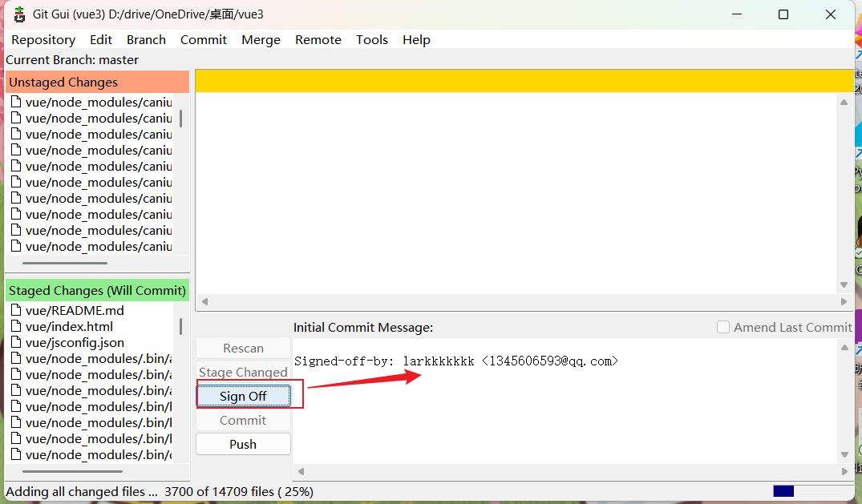Select vue/jsconfig.json file name in staged list
The height and width of the screenshot is (504, 862).
tap(75, 342)
